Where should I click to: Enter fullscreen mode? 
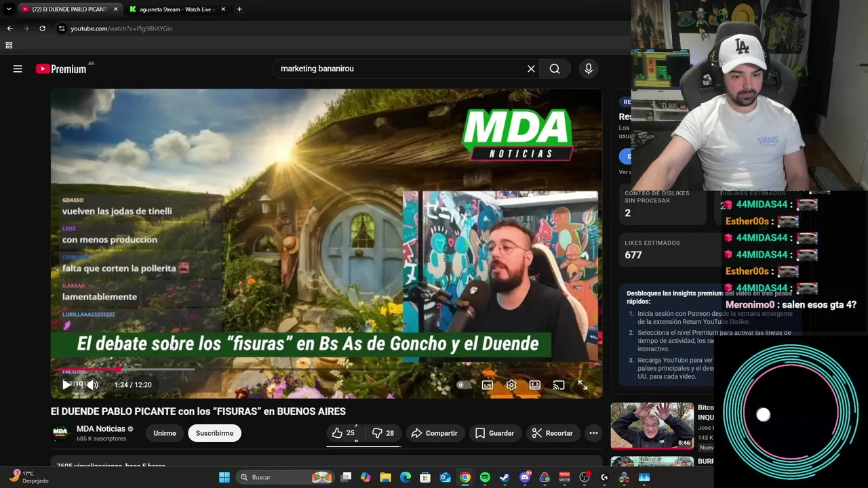(x=583, y=384)
